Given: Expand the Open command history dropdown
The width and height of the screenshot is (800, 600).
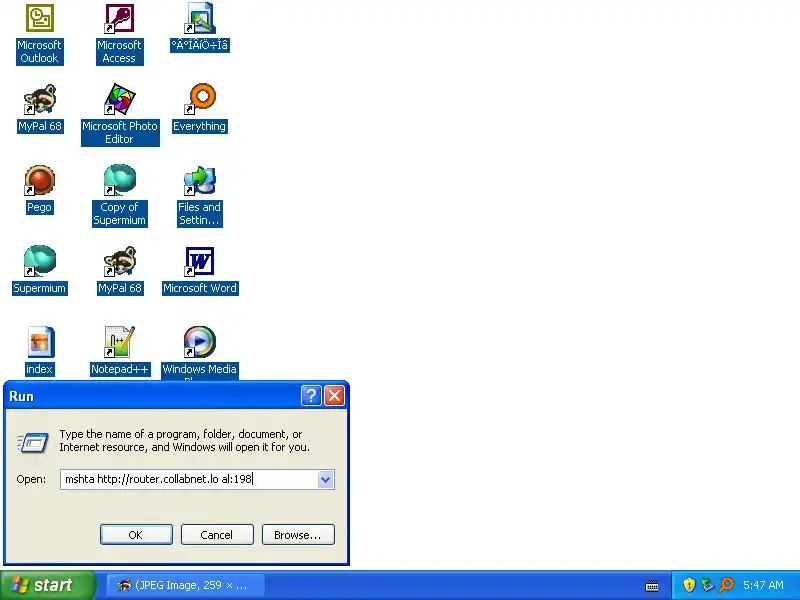Looking at the screenshot, I should click(x=325, y=479).
